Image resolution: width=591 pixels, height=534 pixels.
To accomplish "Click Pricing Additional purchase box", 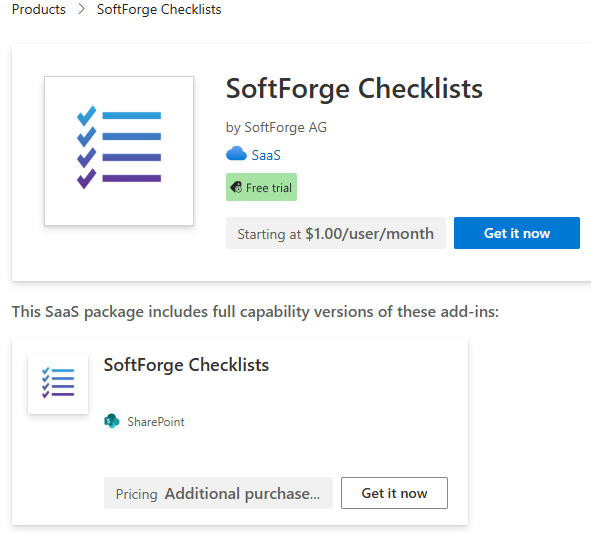I will pos(218,493).
